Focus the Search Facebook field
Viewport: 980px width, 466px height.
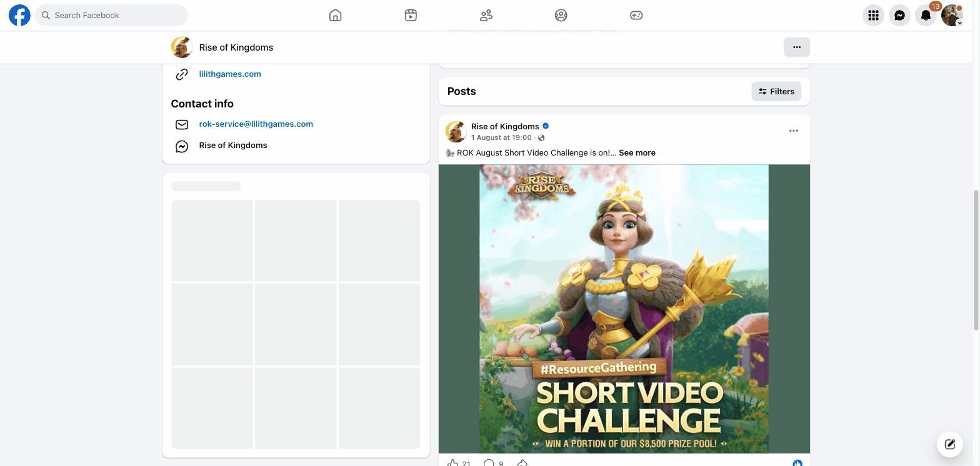[111, 15]
